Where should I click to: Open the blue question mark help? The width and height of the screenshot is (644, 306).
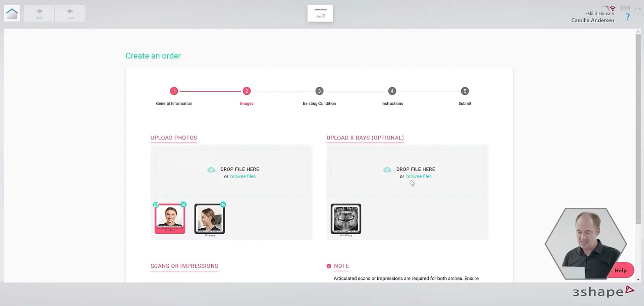point(627,17)
